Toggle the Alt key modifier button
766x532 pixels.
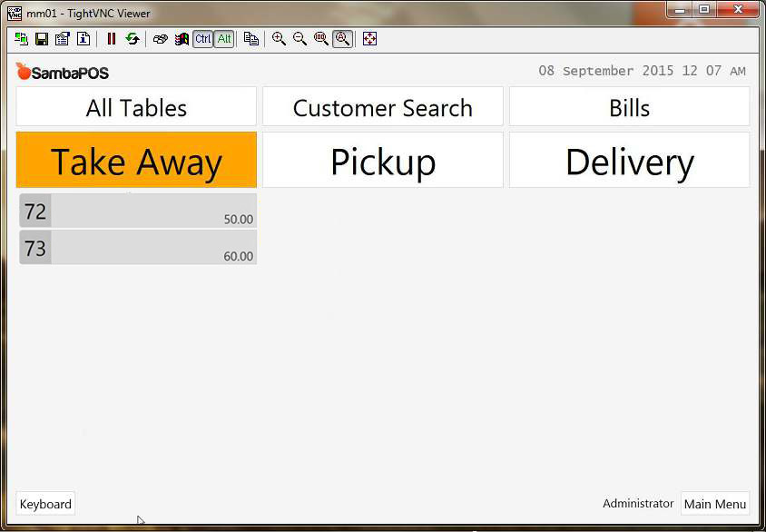pos(224,39)
